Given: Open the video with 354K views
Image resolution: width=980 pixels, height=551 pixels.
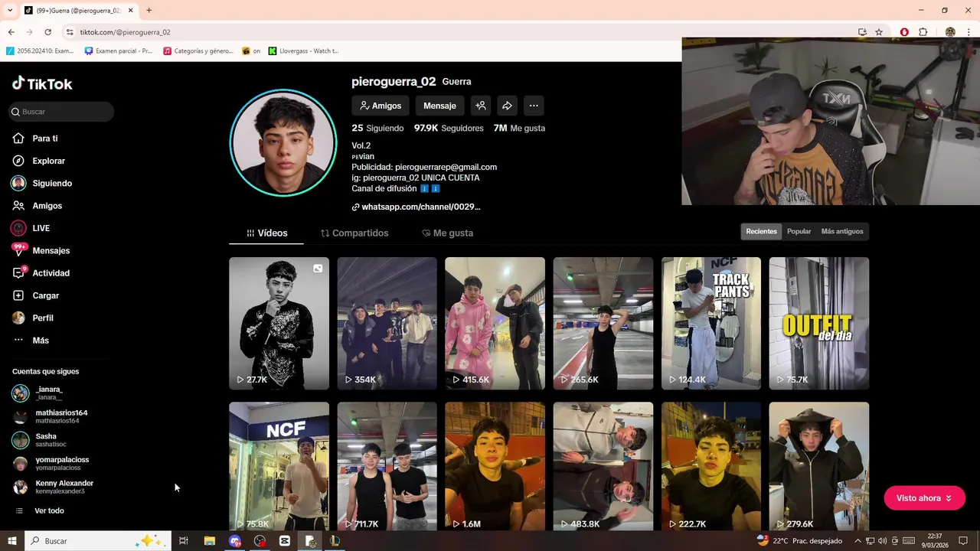Looking at the screenshot, I should click(x=387, y=323).
